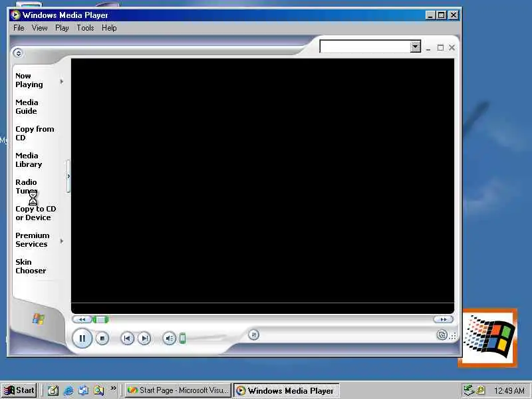Collapse the taskbar with the side handle arrow
The image size is (532, 399).
(68, 176)
